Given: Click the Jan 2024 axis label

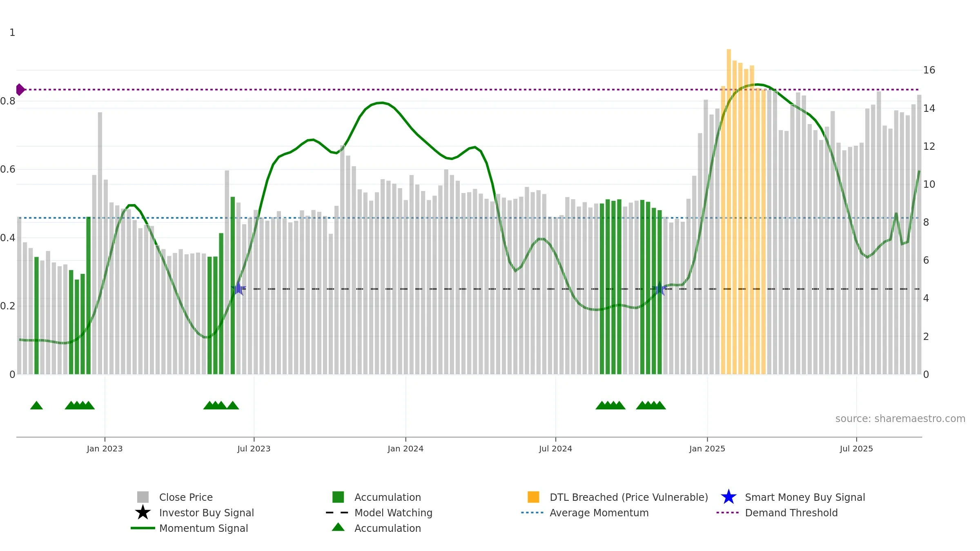Looking at the screenshot, I should (x=405, y=449).
